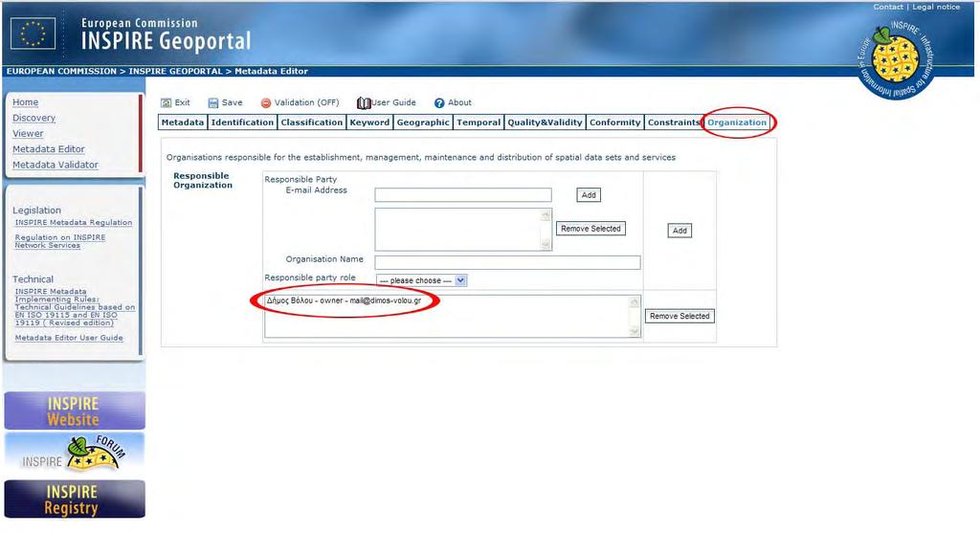Open INSPIRE Metadata Implementing Rules link
This screenshot has height=533, width=980.
[75, 307]
